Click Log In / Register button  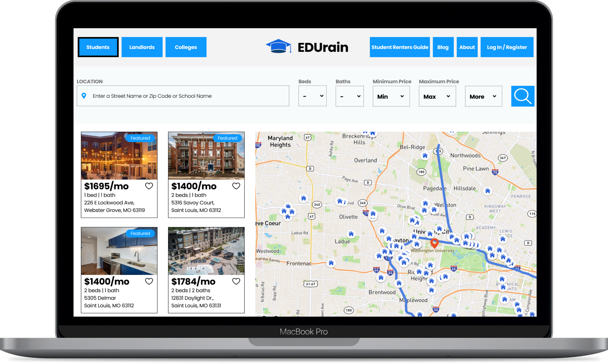point(507,47)
